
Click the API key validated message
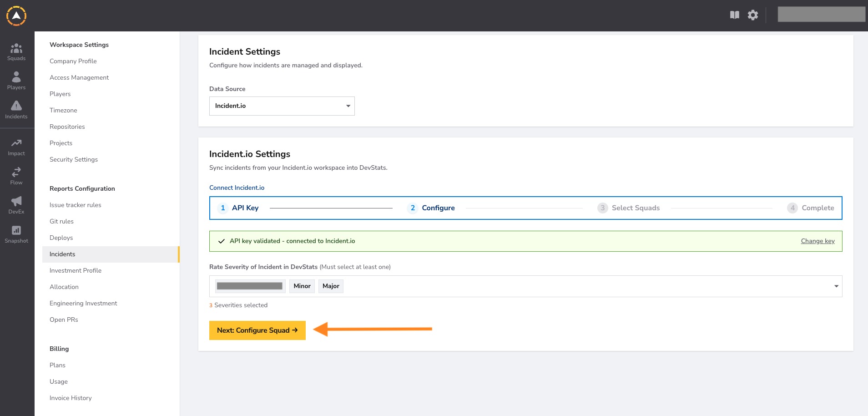[292, 241]
